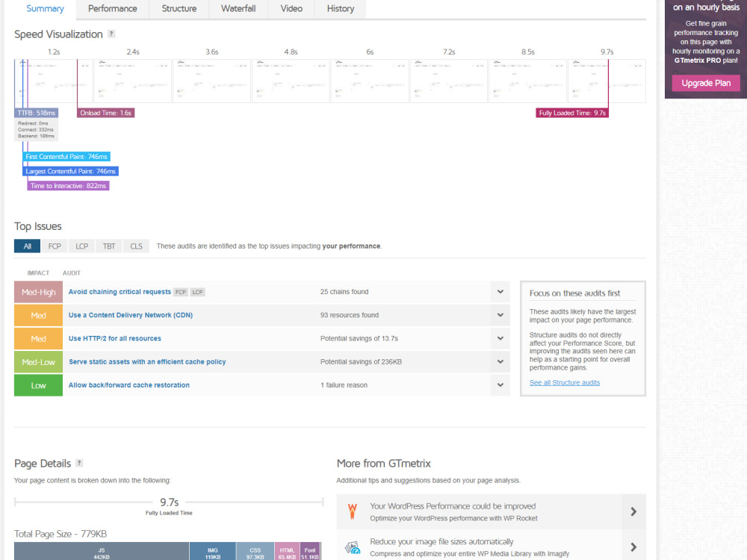Viewport: 747px width, 560px height.
Task: Open Avoid chaining critical requests link
Action: click(x=120, y=291)
